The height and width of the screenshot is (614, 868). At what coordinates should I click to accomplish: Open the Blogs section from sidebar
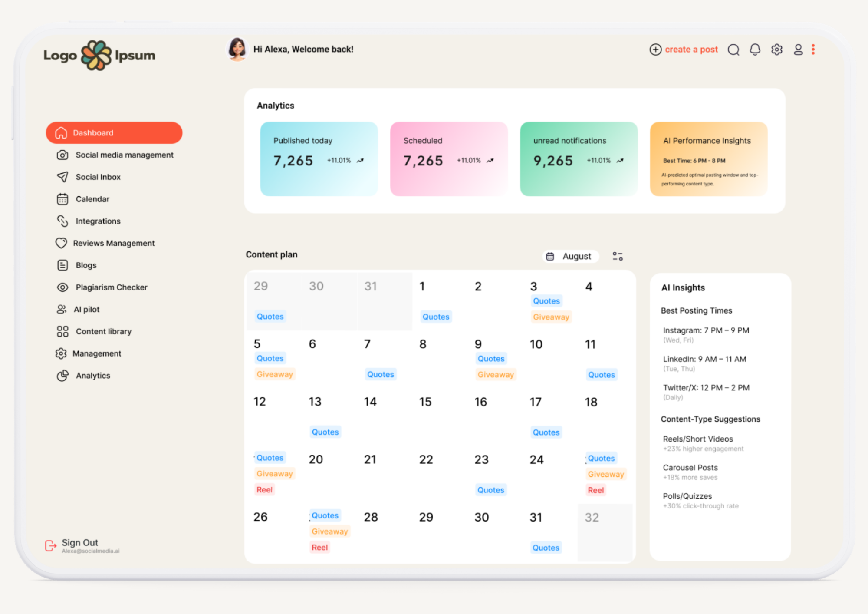85,265
